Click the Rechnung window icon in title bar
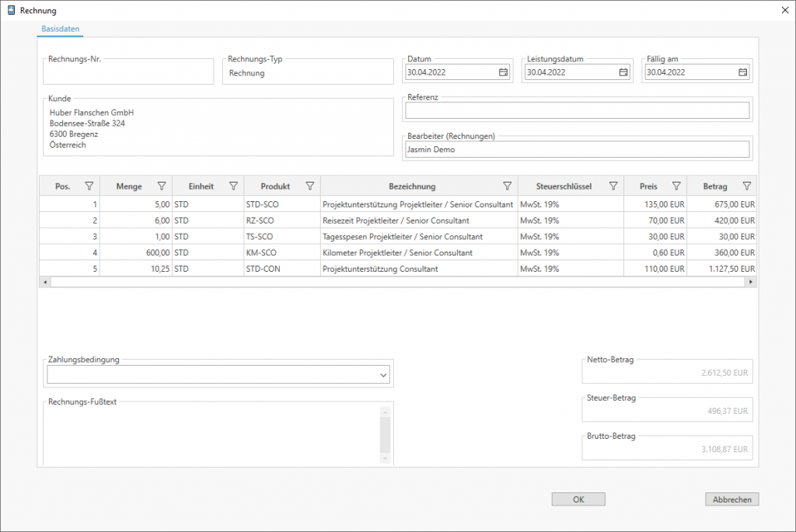Screen dimensions: 796x532 coord(11,10)
